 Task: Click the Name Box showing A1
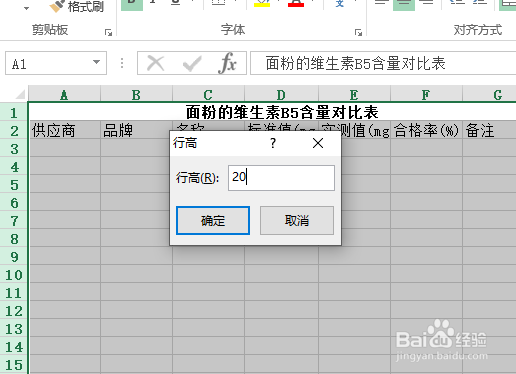(56, 63)
